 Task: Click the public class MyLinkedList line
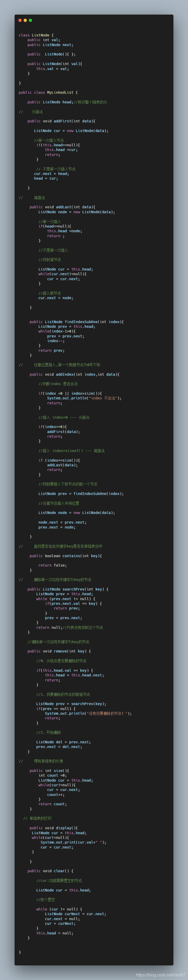click(48, 92)
